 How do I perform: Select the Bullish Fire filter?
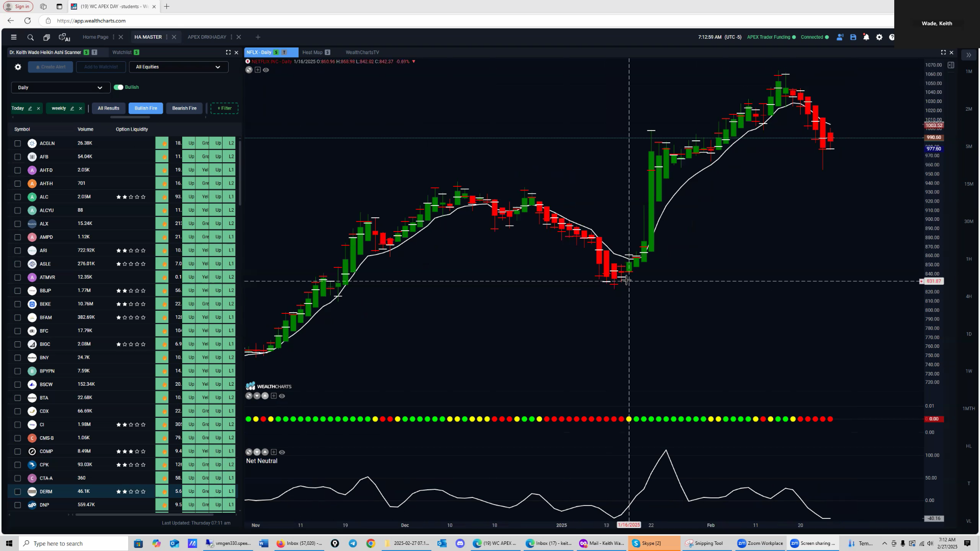(146, 108)
